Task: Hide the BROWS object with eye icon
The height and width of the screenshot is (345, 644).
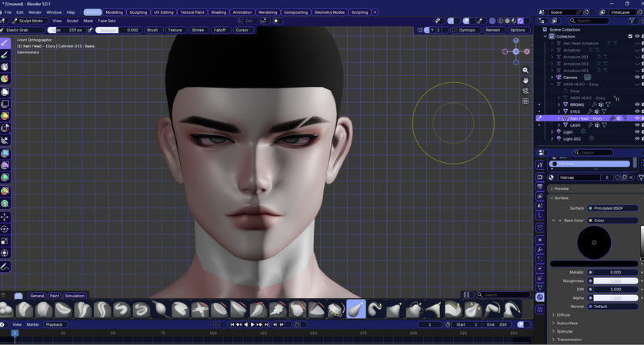Action: point(637,104)
